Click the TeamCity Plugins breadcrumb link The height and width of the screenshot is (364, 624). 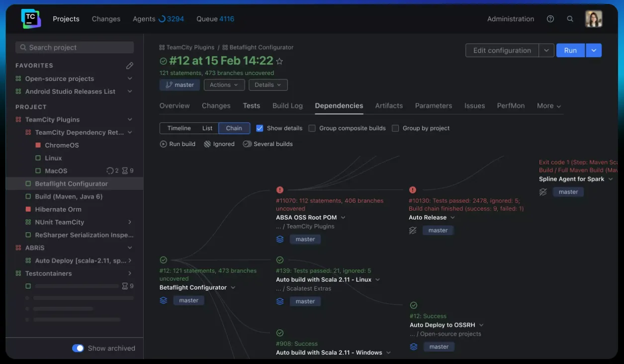[190, 47]
